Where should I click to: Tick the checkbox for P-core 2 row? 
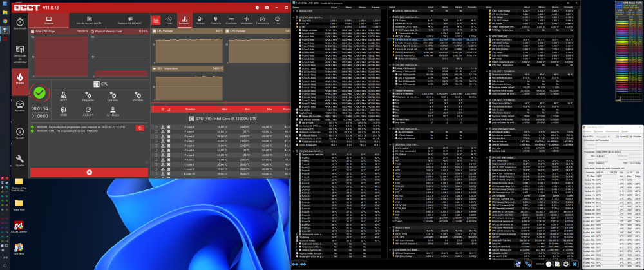pyautogui.click(x=156, y=137)
